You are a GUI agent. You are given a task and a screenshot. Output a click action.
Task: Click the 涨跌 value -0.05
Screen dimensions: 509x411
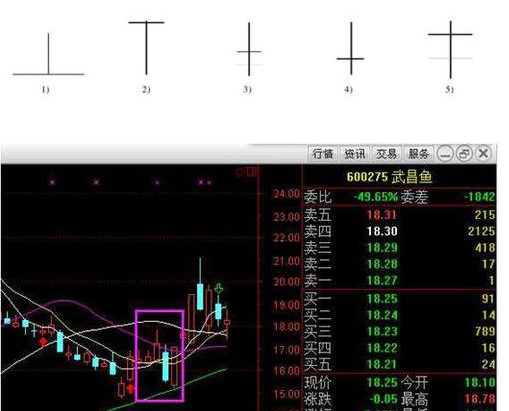[384, 399]
